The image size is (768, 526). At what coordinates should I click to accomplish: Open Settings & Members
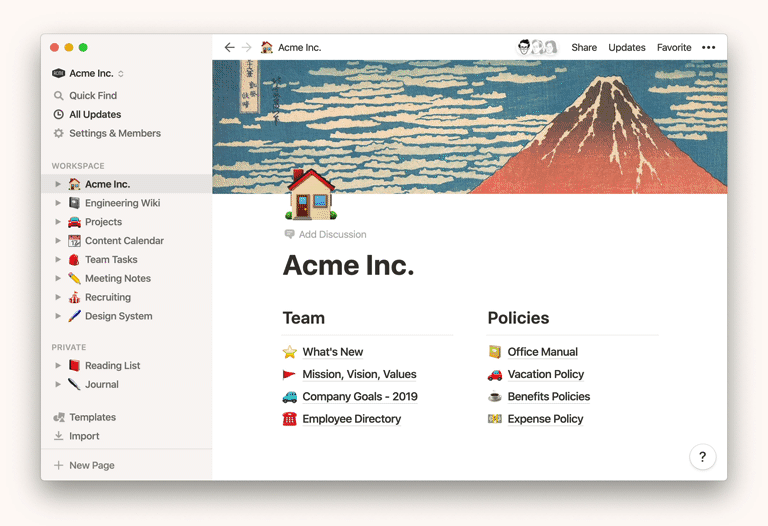(x=114, y=133)
